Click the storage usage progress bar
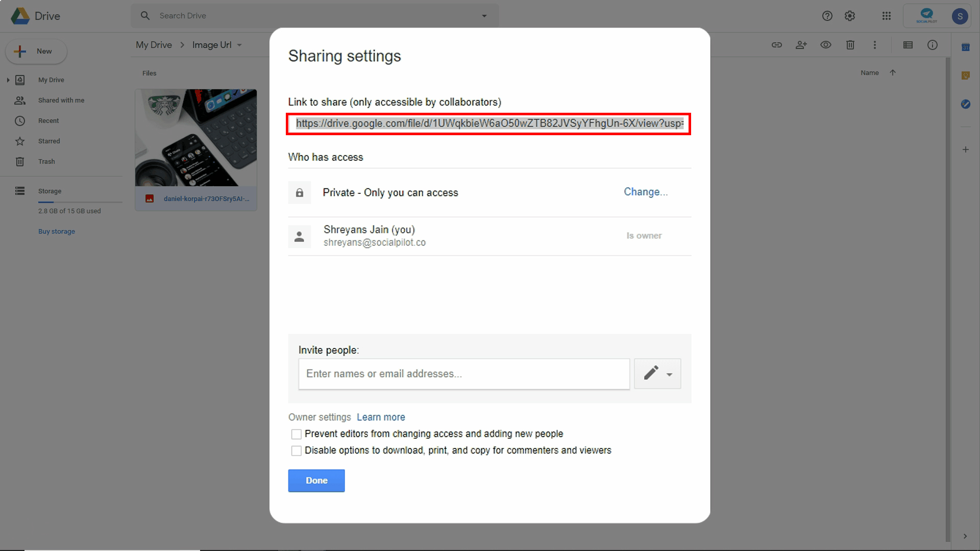980x551 pixels. (80, 202)
